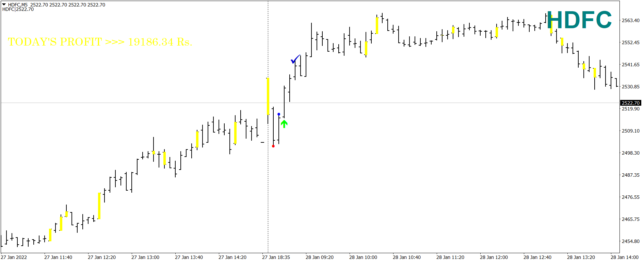The width and height of the screenshot is (644, 262).
Task: Click price level 2498.30 on axis
Action: click(631, 153)
